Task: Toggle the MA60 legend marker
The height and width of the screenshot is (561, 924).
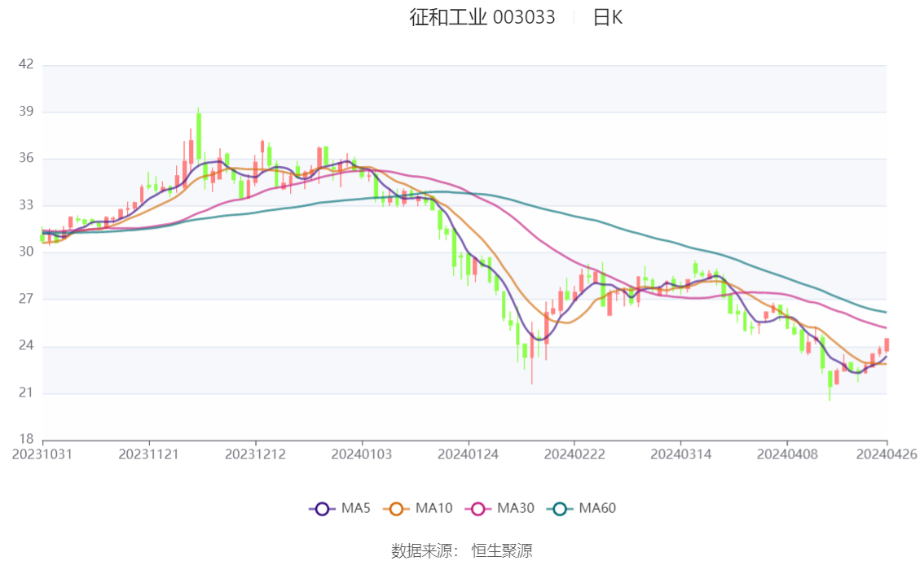Action: (x=560, y=509)
